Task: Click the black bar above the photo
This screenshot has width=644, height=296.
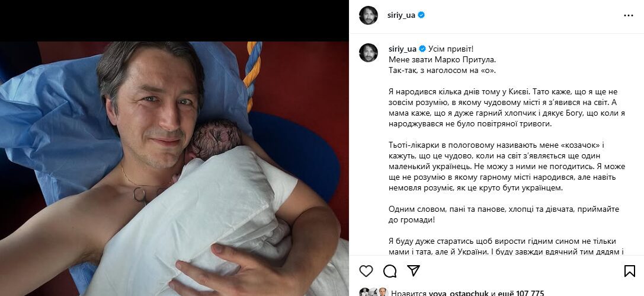Action: (x=174, y=21)
